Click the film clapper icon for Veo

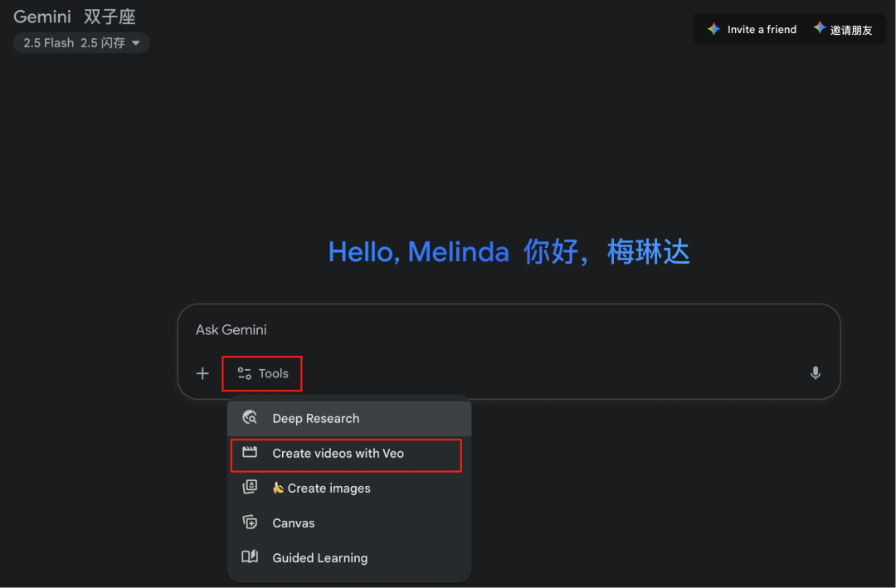[250, 453]
